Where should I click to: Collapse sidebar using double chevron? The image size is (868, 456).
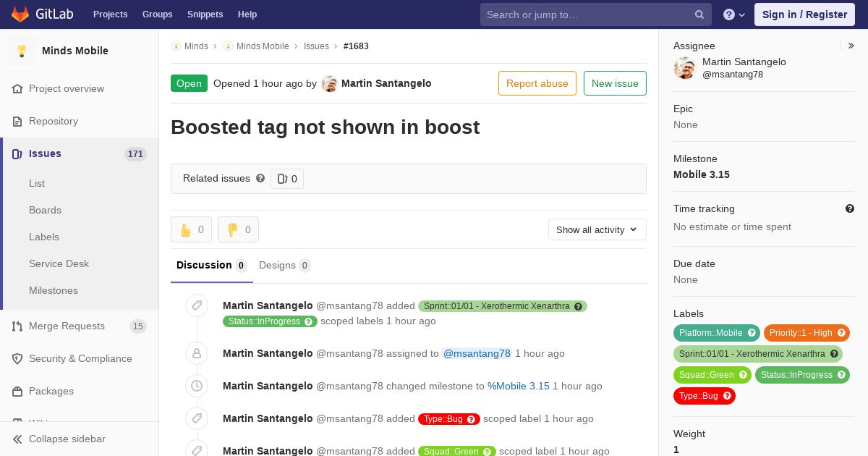click(17, 439)
